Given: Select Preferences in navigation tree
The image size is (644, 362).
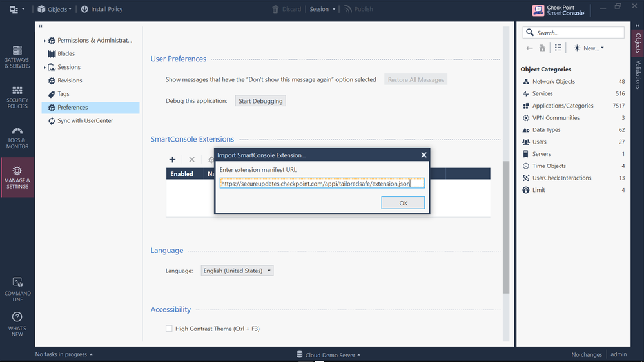Looking at the screenshot, I should [x=90, y=108].
